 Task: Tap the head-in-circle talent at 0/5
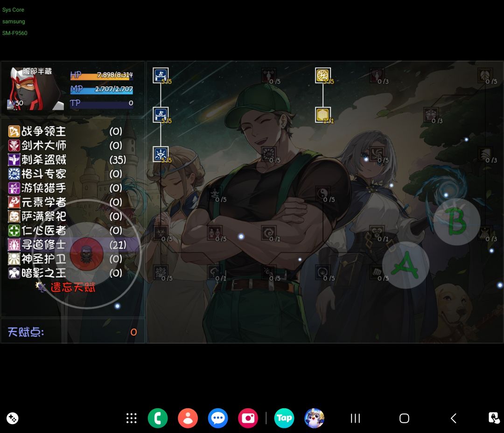coord(323,272)
